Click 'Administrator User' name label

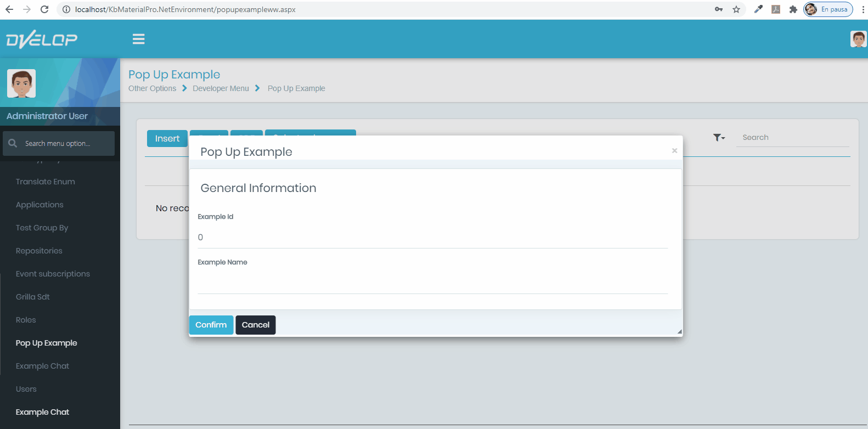point(47,116)
